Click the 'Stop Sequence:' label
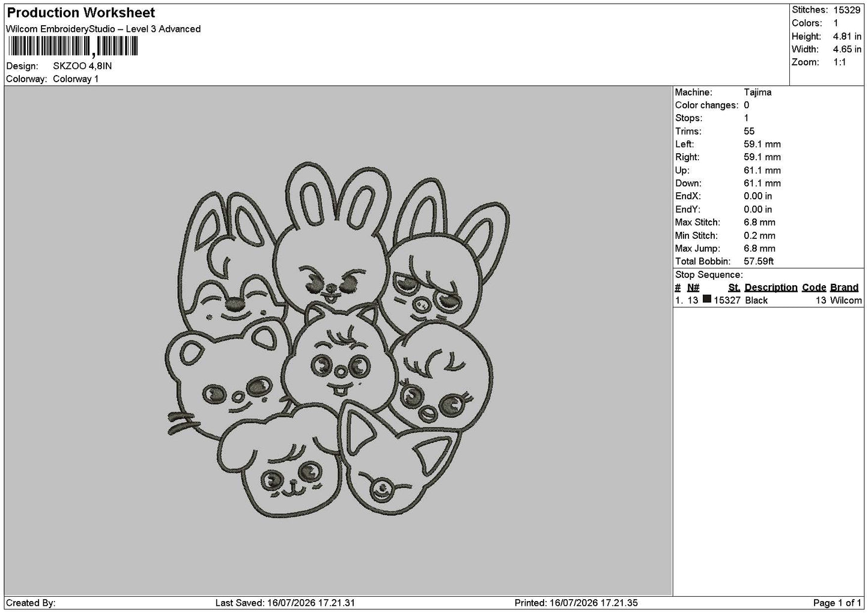This screenshot has width=868, height=613. pyautogui.click(x=709, y=275)
